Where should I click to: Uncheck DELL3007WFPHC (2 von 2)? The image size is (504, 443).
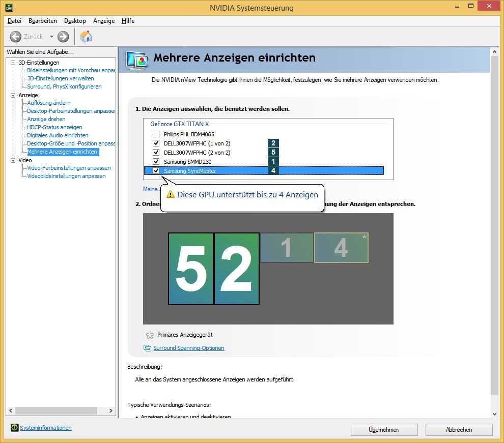[156, 152]
